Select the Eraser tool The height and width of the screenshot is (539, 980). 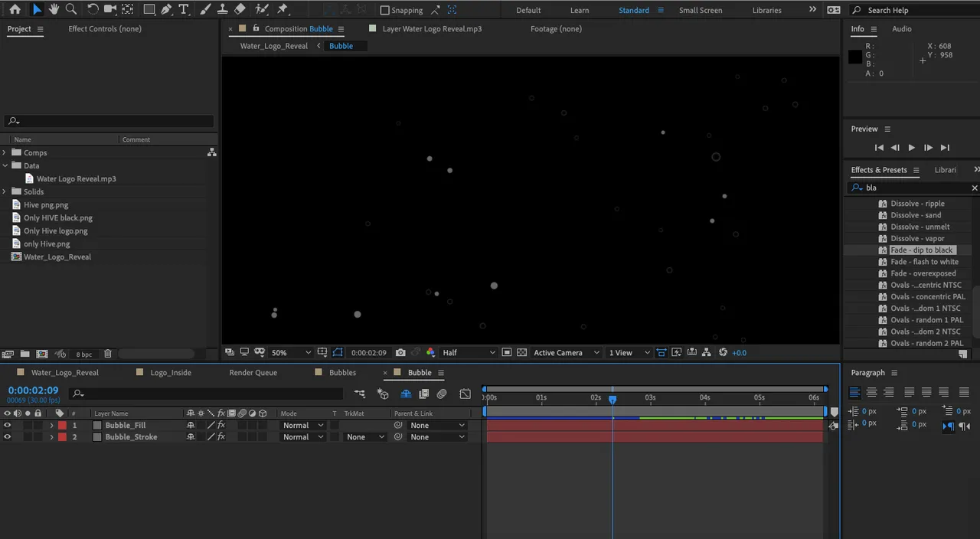click(240, 9)
